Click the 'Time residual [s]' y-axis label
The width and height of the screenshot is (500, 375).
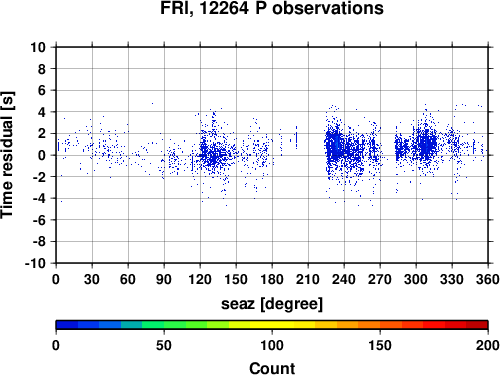[x=7, y=155]
